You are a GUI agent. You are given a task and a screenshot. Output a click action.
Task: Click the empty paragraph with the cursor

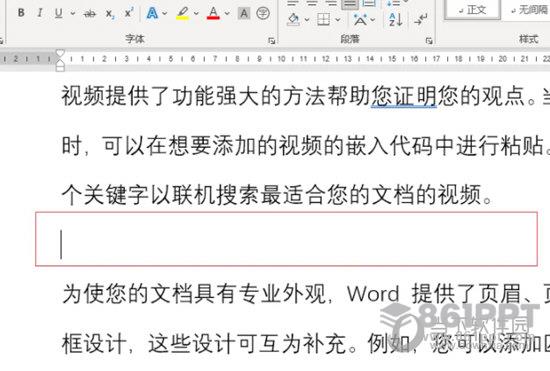point(286,239)
